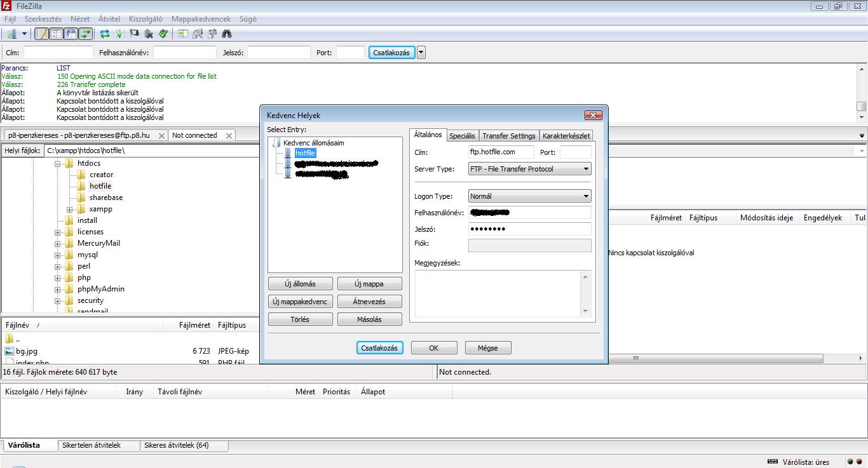
Task: Click the bg.jpg file icon
Action: [10, 351]
